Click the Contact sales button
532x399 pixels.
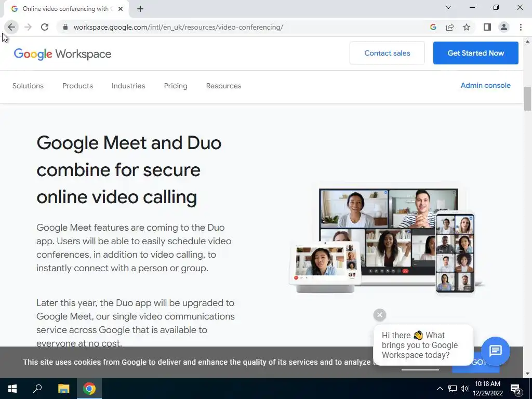387,53
